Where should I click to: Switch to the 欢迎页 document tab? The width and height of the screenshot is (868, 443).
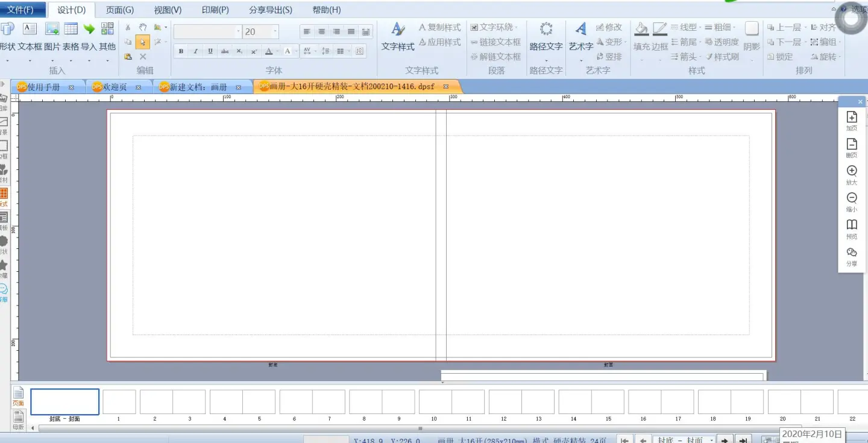(x=115, y=87)
